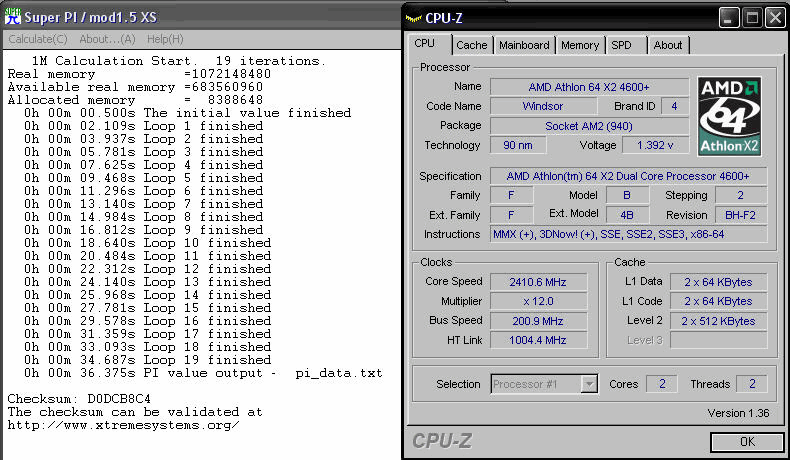This screenshot has height=460, width=790.
Task: Click the Technology value 90 nm
Action: [x=517, y=145]
